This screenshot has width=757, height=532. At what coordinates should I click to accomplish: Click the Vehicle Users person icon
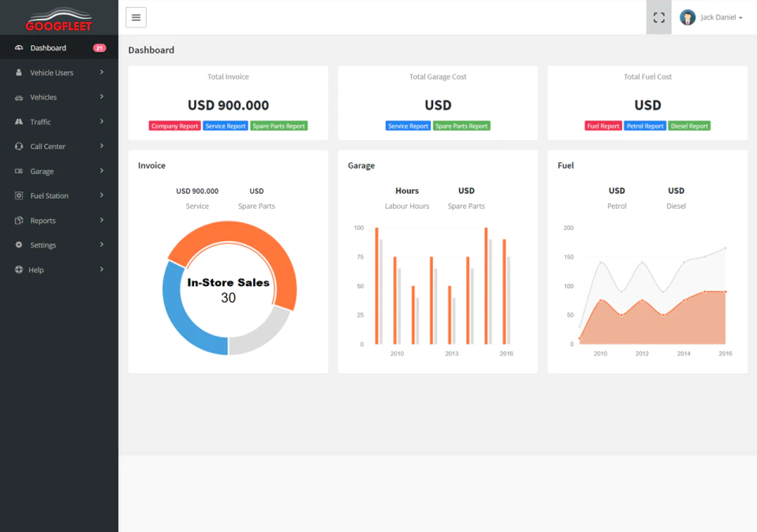tap(19, 73)
